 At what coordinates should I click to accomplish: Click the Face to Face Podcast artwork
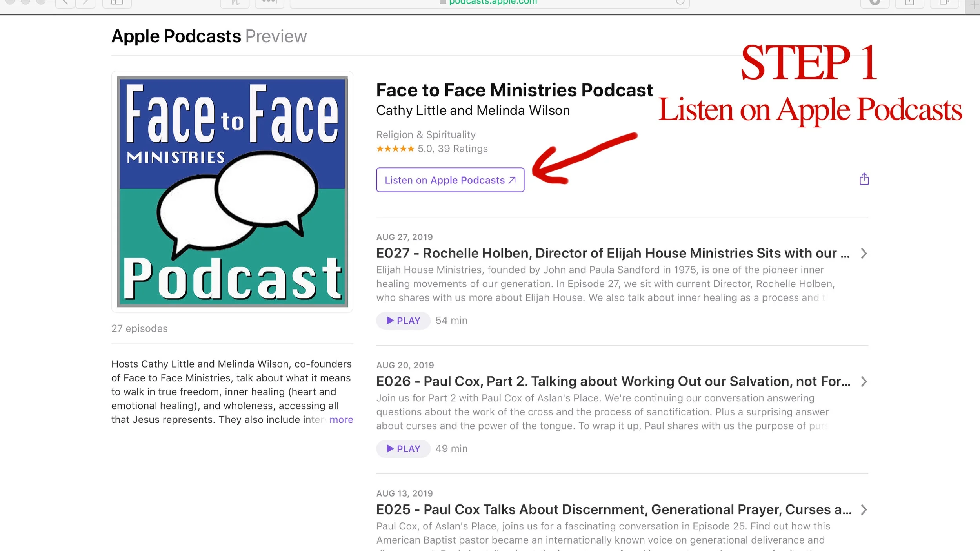pyautogui.click(x=232, y=192)
